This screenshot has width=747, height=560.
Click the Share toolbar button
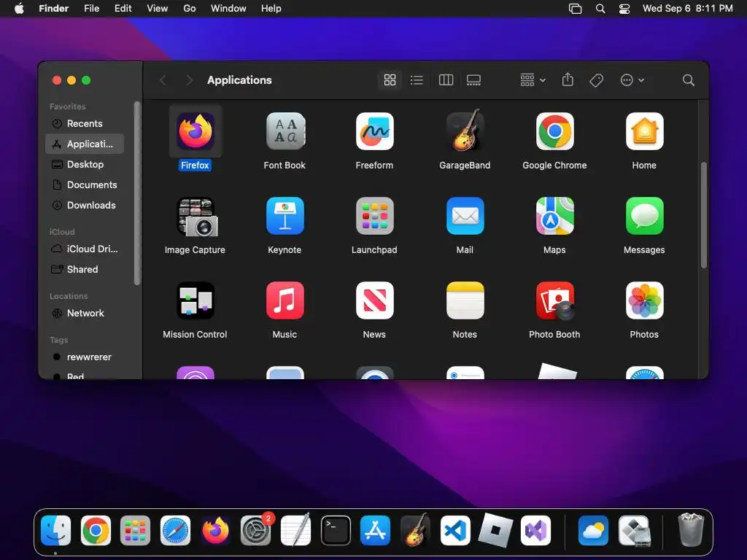568,79
